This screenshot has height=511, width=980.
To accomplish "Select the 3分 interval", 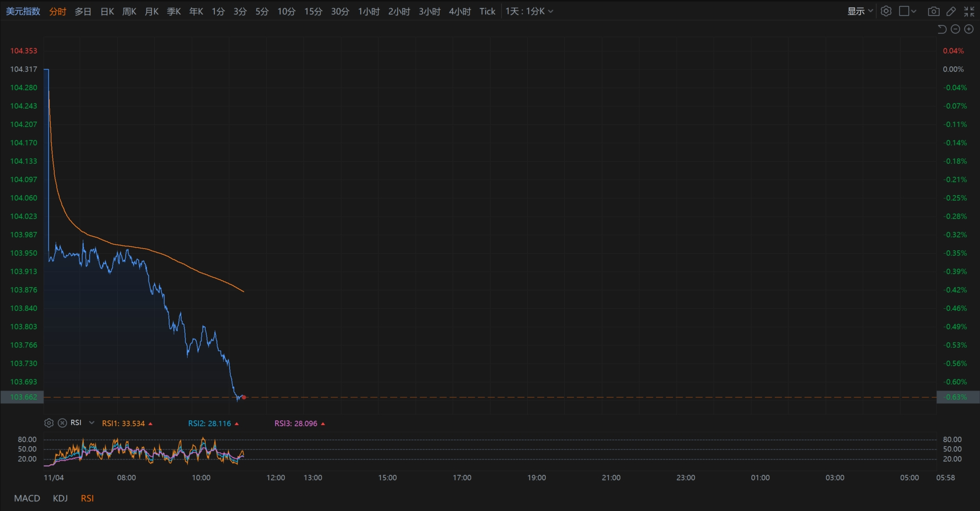I will pyautogui.click(x=240, y=11).
